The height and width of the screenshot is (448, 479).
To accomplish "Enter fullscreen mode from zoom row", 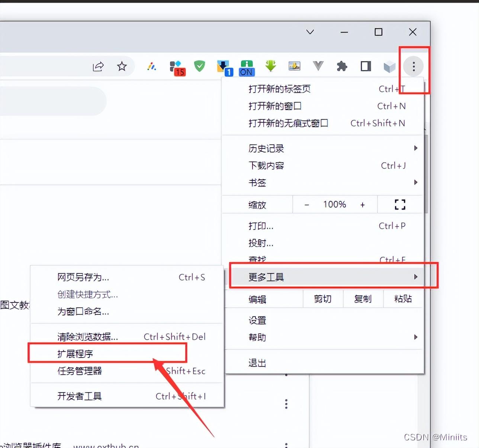I will (x=400, y=204).
